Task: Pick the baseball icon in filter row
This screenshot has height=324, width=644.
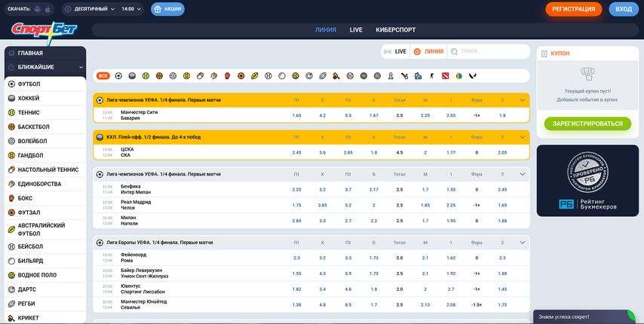Action: coord(268,76)
